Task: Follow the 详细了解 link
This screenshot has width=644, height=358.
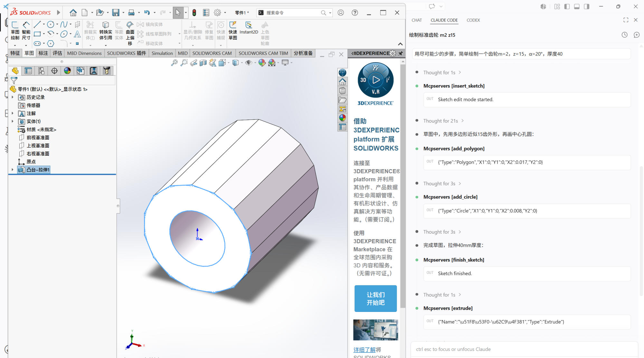Action: (365, 350)
